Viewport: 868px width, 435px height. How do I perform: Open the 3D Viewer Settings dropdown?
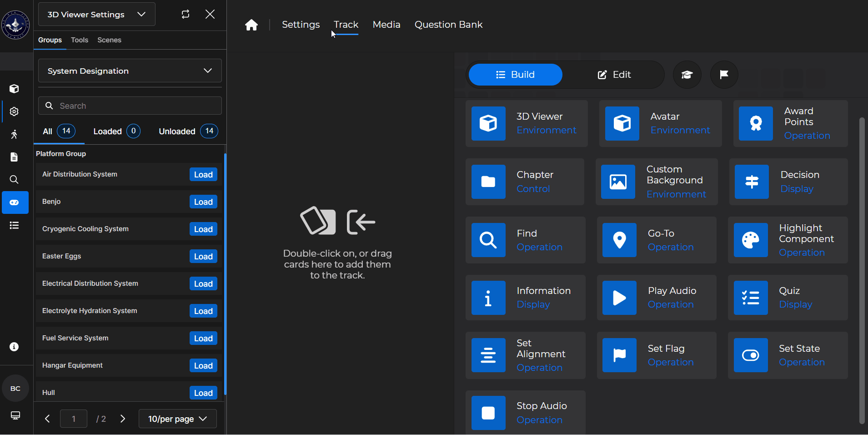coord(97,14)
